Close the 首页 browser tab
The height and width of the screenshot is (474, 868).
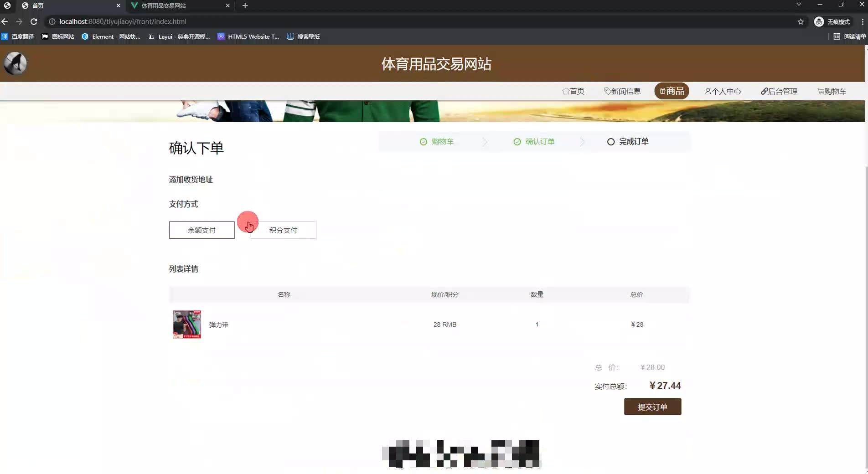pyautogui.click(x=118, y=5)
